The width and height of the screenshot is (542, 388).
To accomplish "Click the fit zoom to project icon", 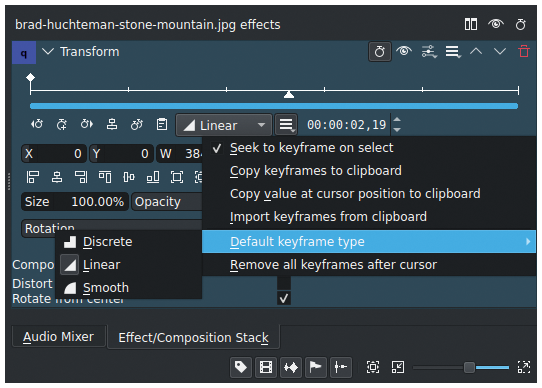I will [x=373, y=367].
